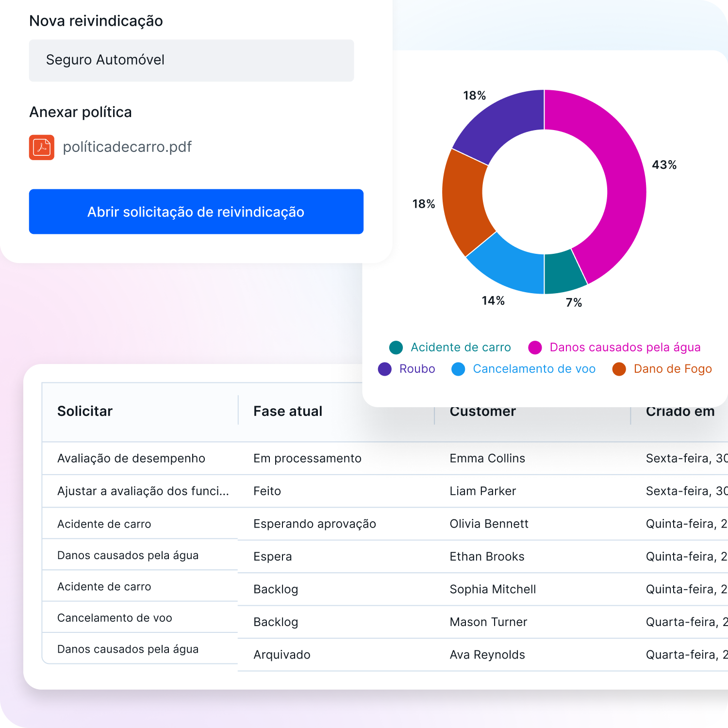Click the Esperando aprovação status cell
This screenshot has width=728, height=728.
pos(314,524)
